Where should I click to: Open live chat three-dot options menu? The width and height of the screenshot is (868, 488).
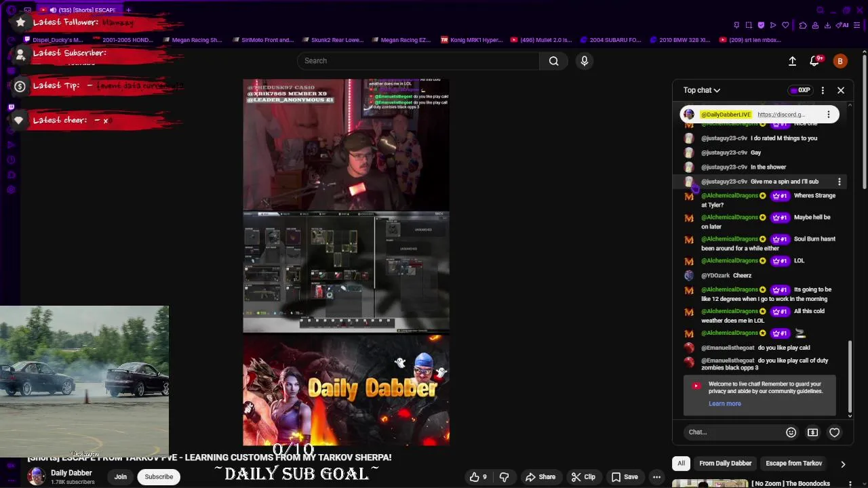pyautogui.click(x=823, y=90)
